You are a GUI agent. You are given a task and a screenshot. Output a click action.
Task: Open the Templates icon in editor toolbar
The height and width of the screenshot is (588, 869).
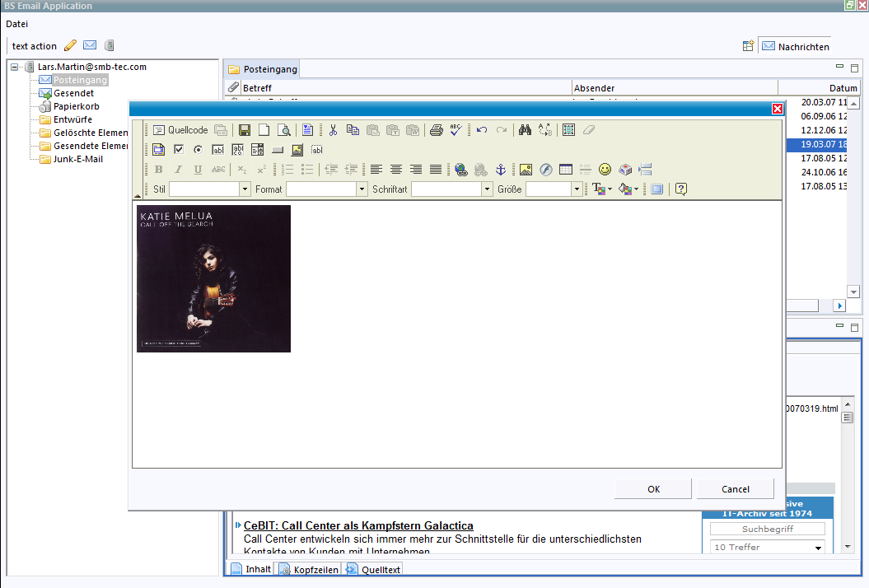[307, 130]
